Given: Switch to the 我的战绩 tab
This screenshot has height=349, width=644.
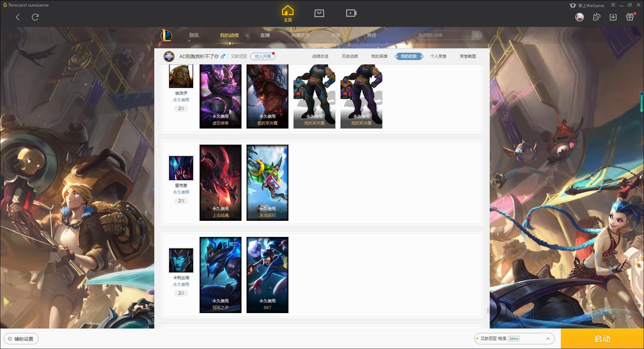Looking at the screenshot, I should (x=229, y=35).
